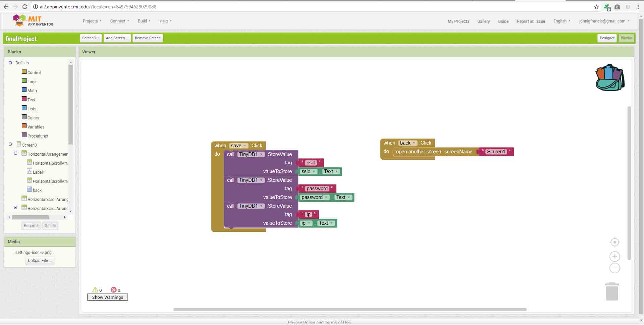Click the trash can in the workspace

(x=612, y=291)
